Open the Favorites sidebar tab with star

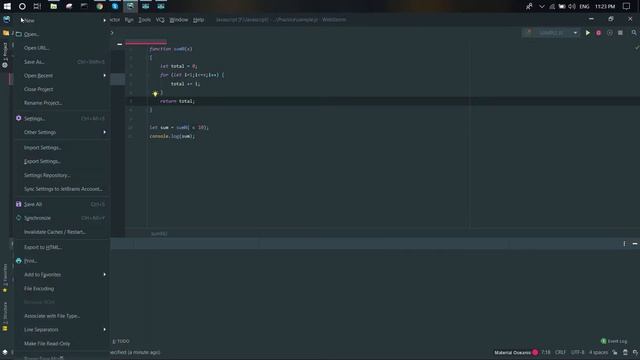click(x=5, y=278)
